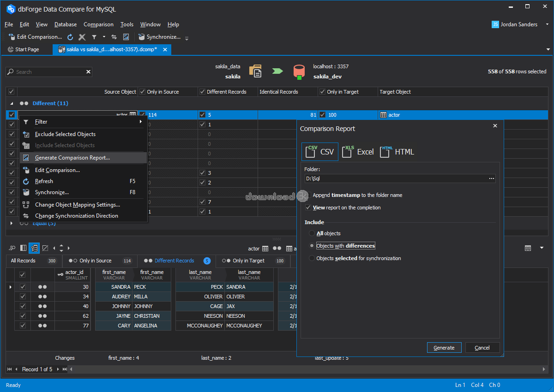Choose Generate Comparison Report from context menu
Screen dimensions: 554x392
tap(84, 158)
